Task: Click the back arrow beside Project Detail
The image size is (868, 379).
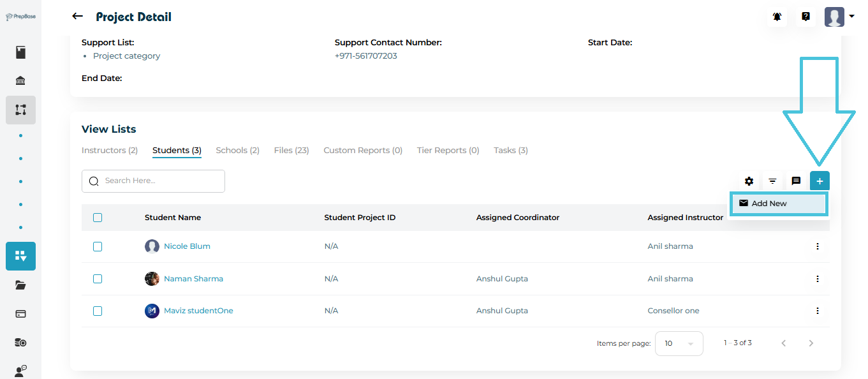Action: pyautogui.click(x=78, y=17)
